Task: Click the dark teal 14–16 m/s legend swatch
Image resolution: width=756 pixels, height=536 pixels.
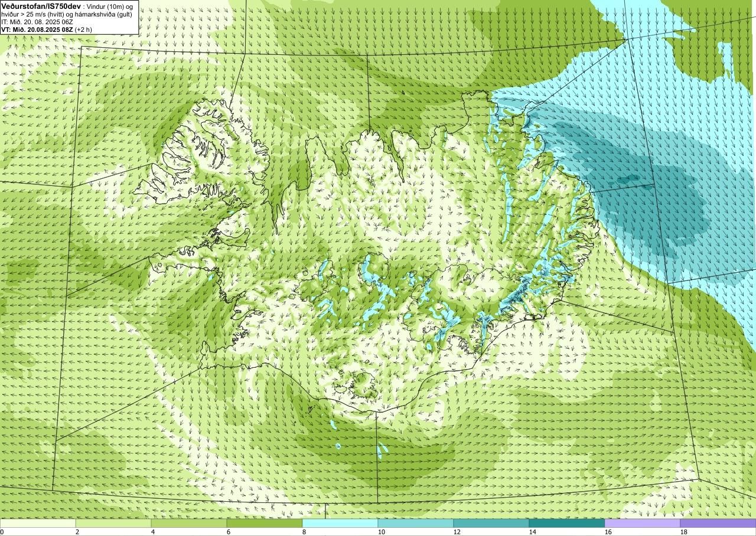Action: tap(567, 523)
